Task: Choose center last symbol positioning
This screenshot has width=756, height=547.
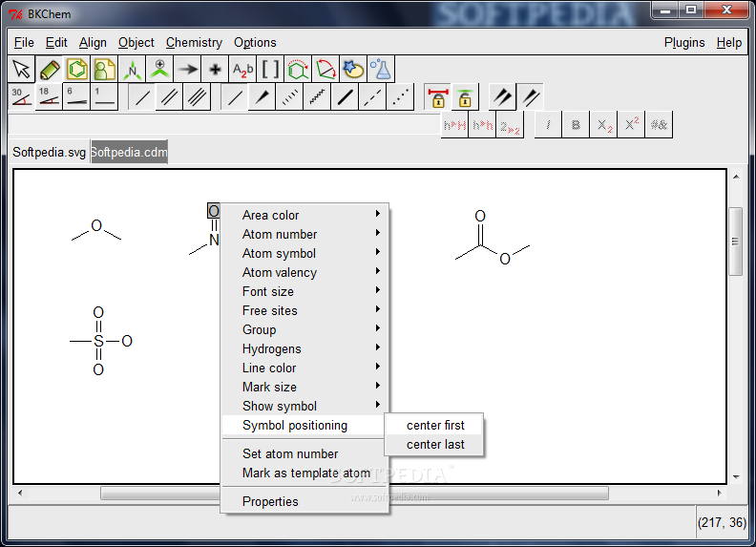Action: point(434,444)
